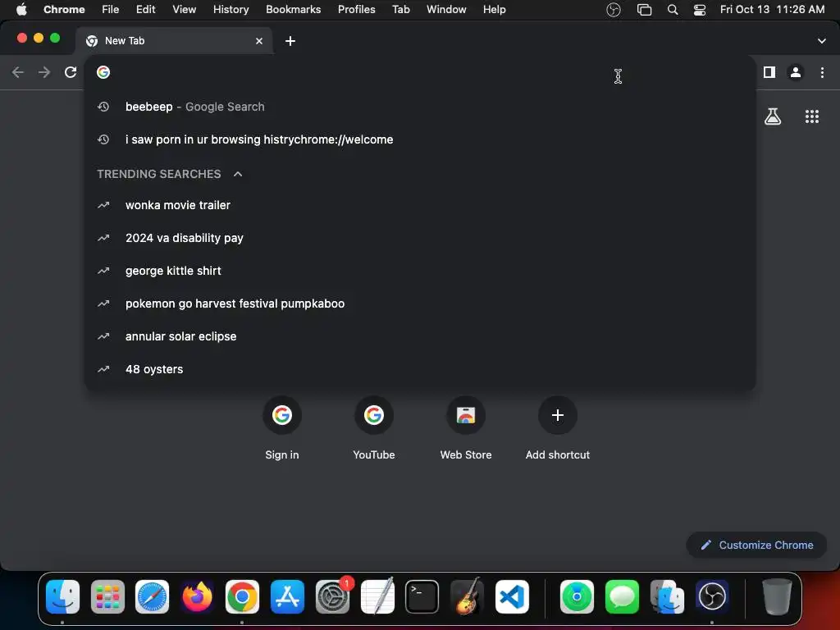This screenshot has width=840, height=630.
Task: Open Messages from the Dock
Action: [622, 596]
